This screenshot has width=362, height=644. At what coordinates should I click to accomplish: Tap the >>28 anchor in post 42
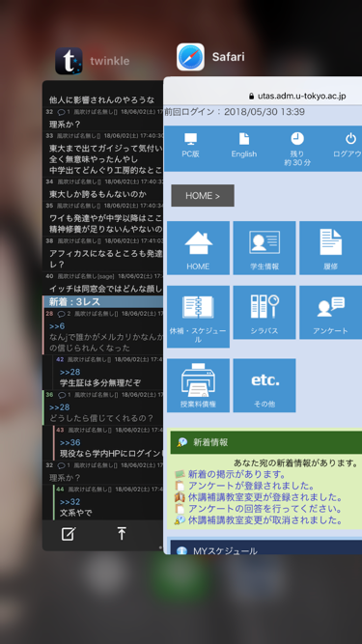(x=70, y=372)
